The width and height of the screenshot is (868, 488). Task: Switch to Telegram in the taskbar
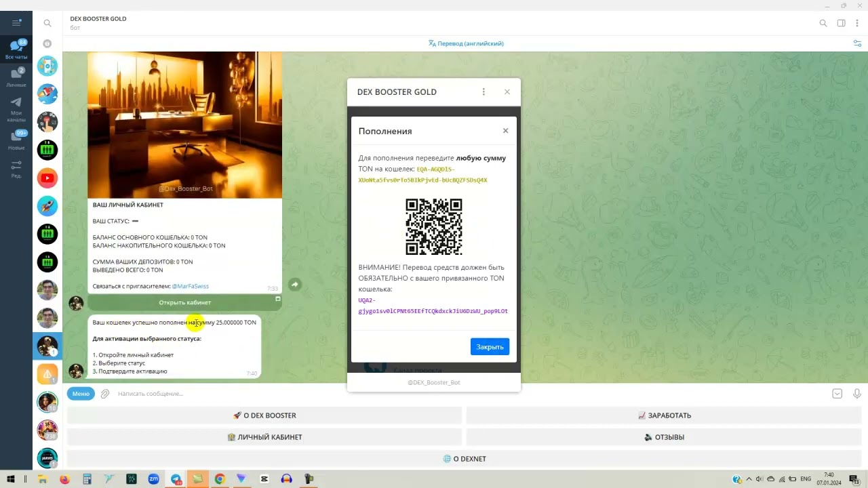pyautogui.click(x=176, y=479)
